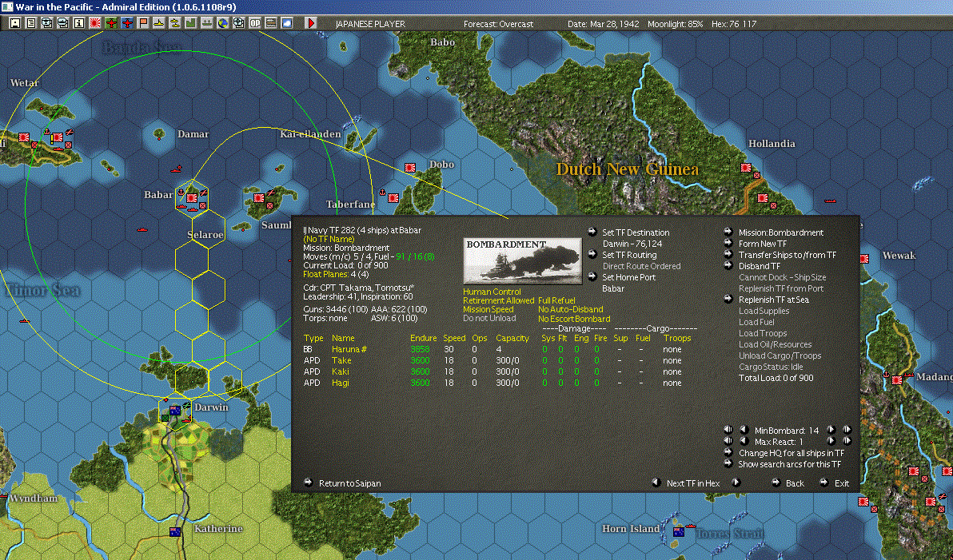Decrease Max React by large step
Viewport: 953px width, 560px height.
pos(728,441)
